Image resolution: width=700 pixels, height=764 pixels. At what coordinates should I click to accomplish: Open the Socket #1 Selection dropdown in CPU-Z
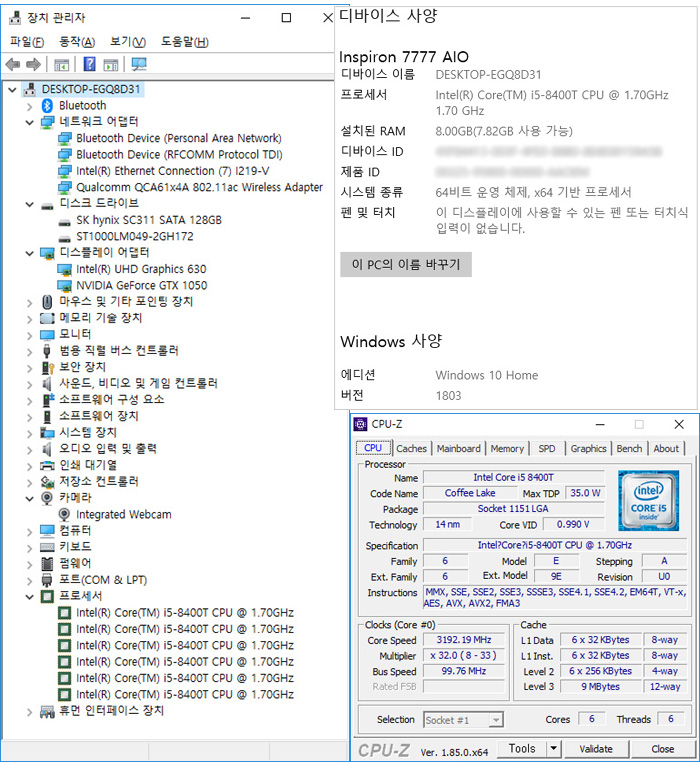(496, 720)
